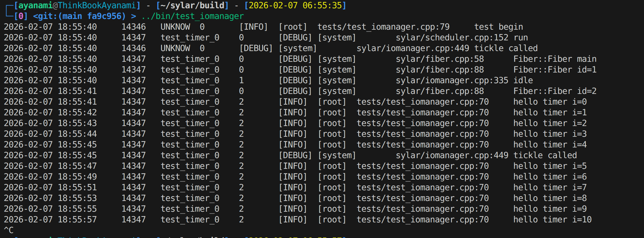Open the sylar/iomanager.cpp:335 file reference

[452, 80]
